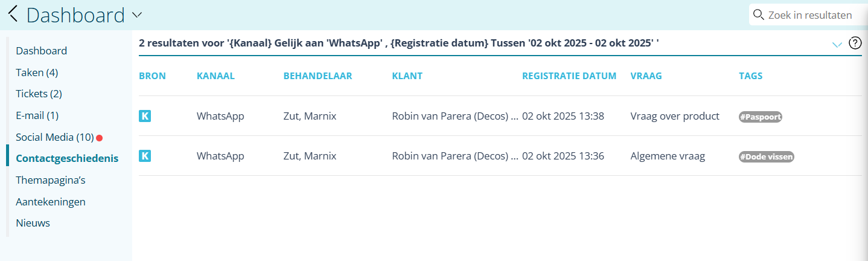This screenshot has height=261, width=868.
Task: Open the help question mark icon
Action: pyautogui.click(x=855, y=43)
